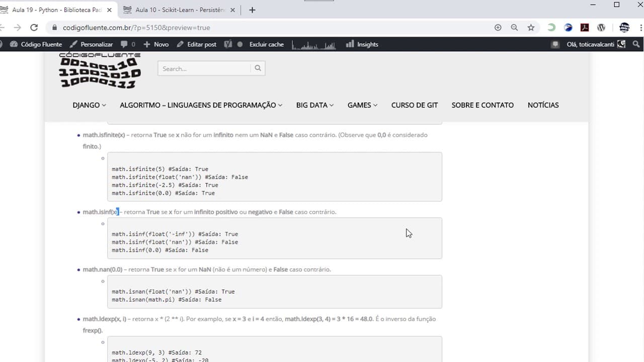This screenshot has width=644, height=362.
Task: Click code line math.isfinite(-2.5) #Saída: True
Action: coord(165,185)
